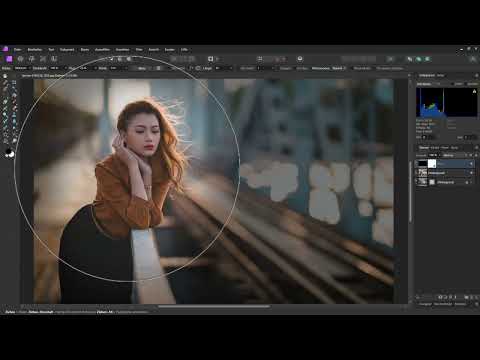The width and height of the screenshot is (480, 360).
Task: Switch to the Export Persona icon
Action: pyautogui.click(x=54, y=59)
